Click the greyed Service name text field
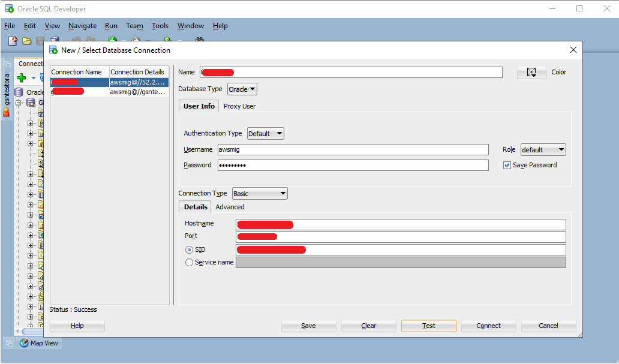Screen dimensions: 619x364 pyautogui.click(x=401, y=262)
